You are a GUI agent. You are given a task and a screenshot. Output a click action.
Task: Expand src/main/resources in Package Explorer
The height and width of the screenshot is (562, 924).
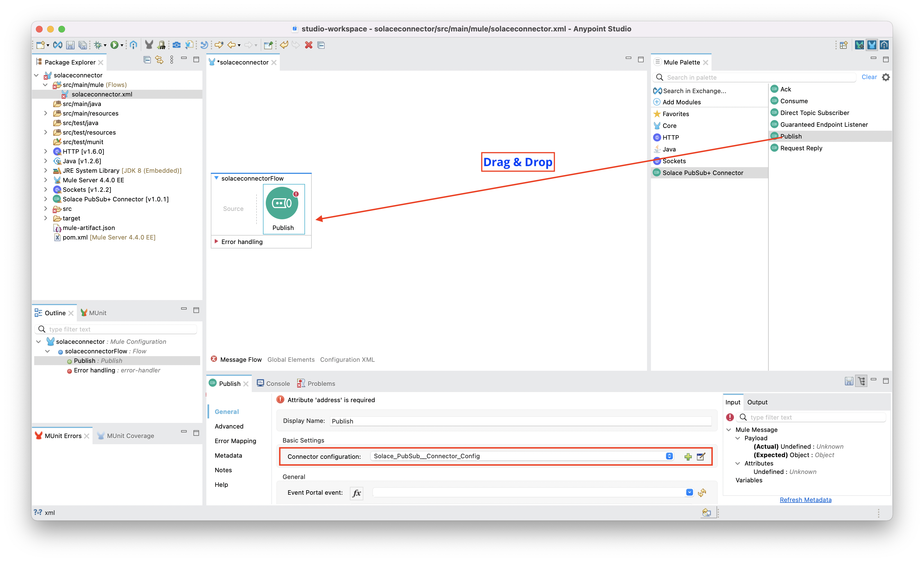(46, 113)
